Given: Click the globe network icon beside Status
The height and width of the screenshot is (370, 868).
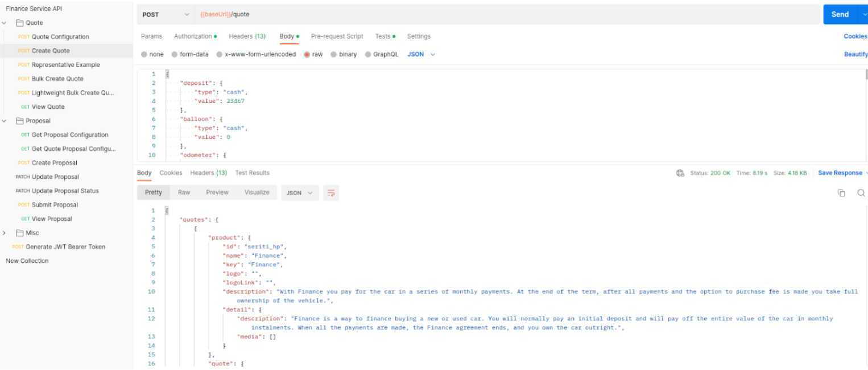Looking at the screenshot, I should click(x=680, y=173).
